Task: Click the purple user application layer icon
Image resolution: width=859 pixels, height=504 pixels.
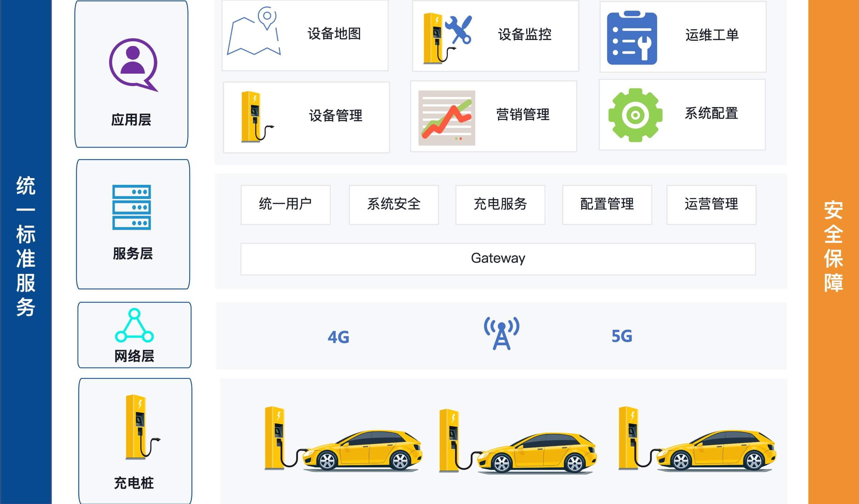Action: point(134,65)
